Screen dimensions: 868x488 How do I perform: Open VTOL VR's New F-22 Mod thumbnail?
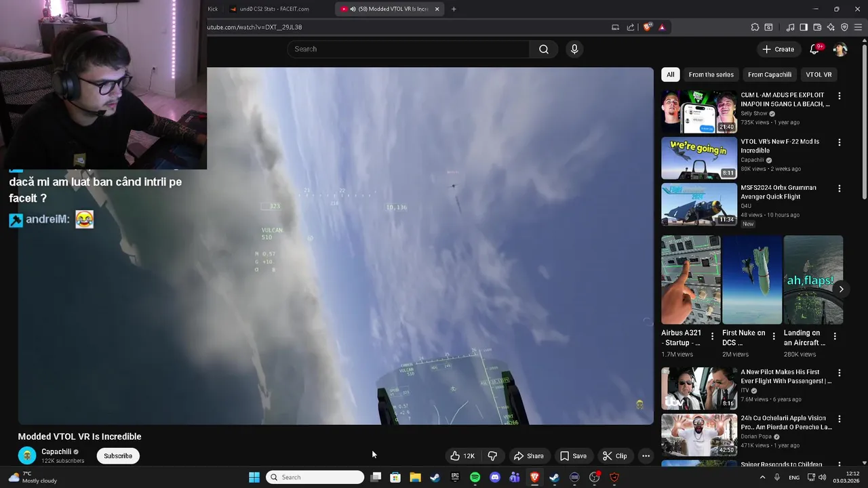click(x=699, y=158)
